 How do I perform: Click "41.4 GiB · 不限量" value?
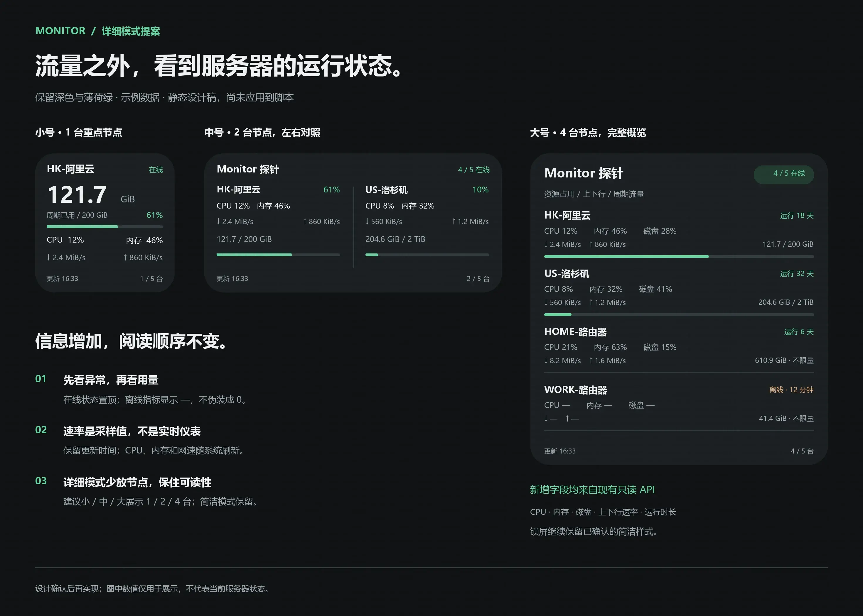click(x=786, y=418)
